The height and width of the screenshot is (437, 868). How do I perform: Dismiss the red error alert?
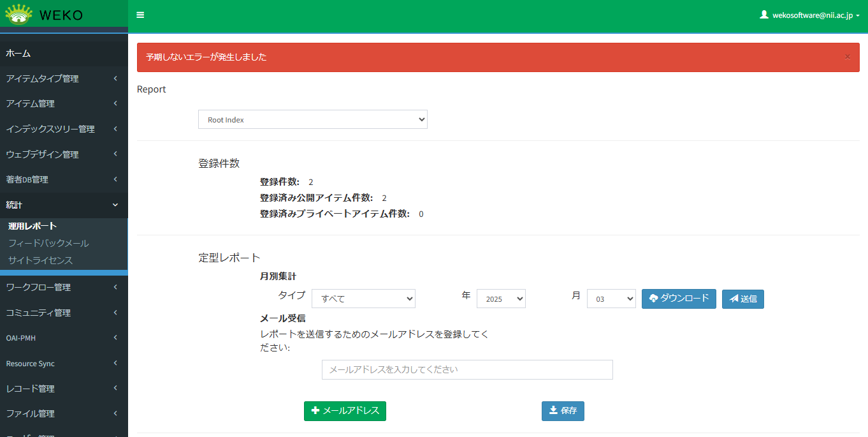coord(847,57)
